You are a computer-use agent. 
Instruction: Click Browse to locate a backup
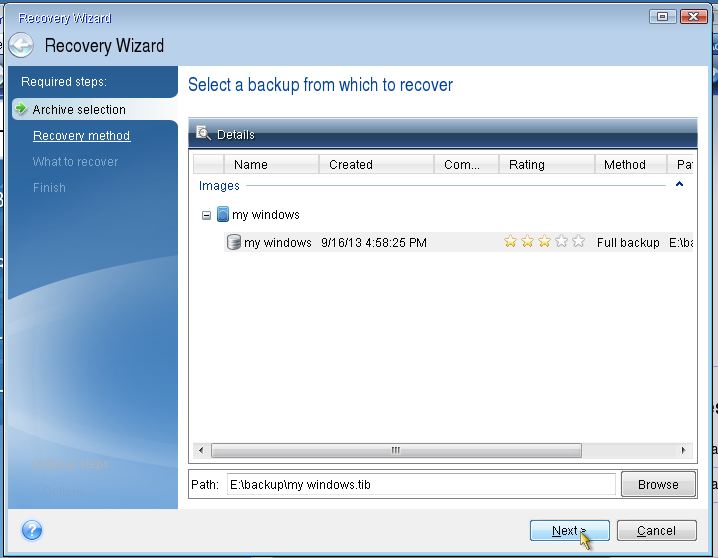pyautogui.click(x=658, y=484)
